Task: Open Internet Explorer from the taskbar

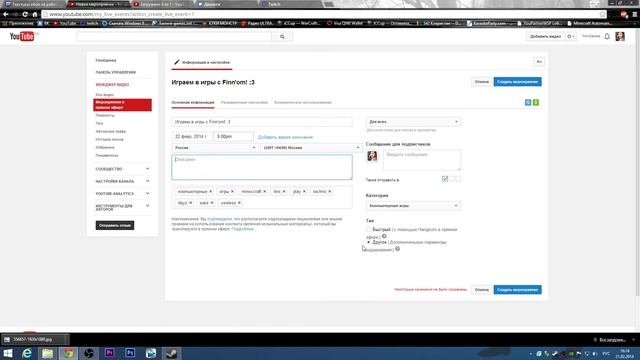Action: pyautogui.click(x=27, y=353)
